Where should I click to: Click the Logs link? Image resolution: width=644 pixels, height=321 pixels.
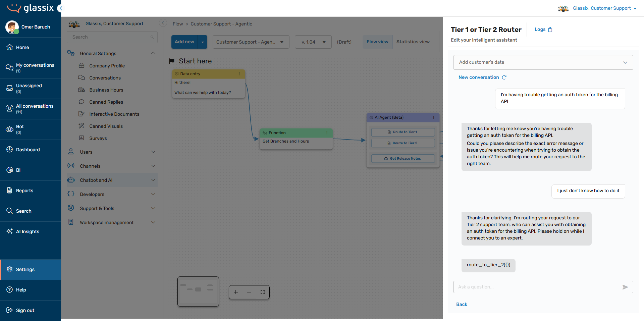pyautogui.click(x=540, y=30)
